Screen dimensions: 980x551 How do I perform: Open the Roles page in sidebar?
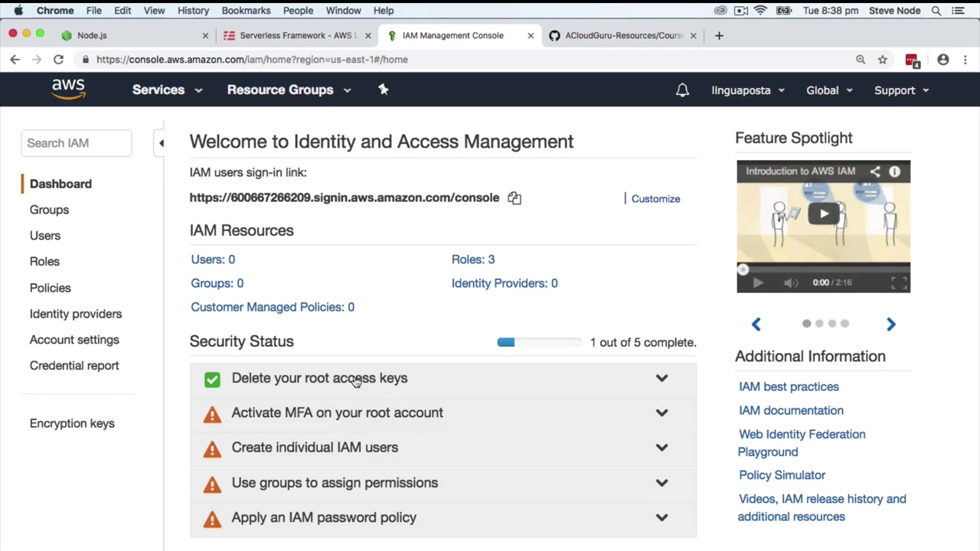tap(44, 262)
